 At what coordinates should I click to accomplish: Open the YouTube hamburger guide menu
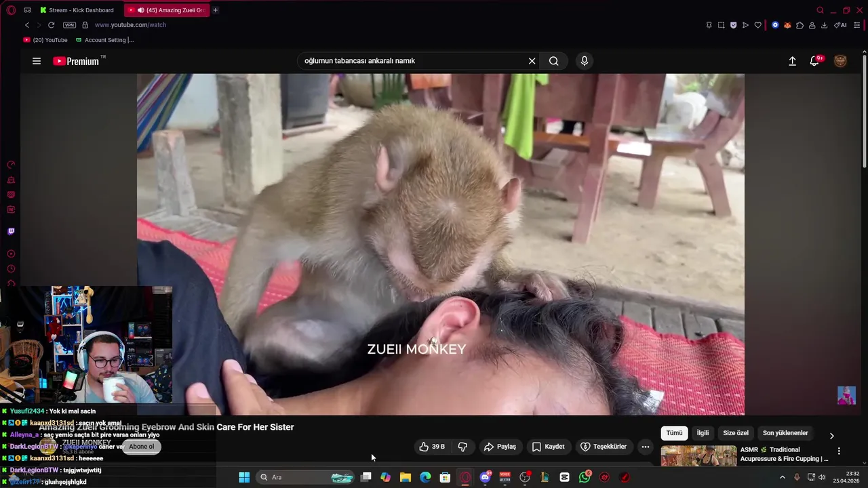(37, 61)
